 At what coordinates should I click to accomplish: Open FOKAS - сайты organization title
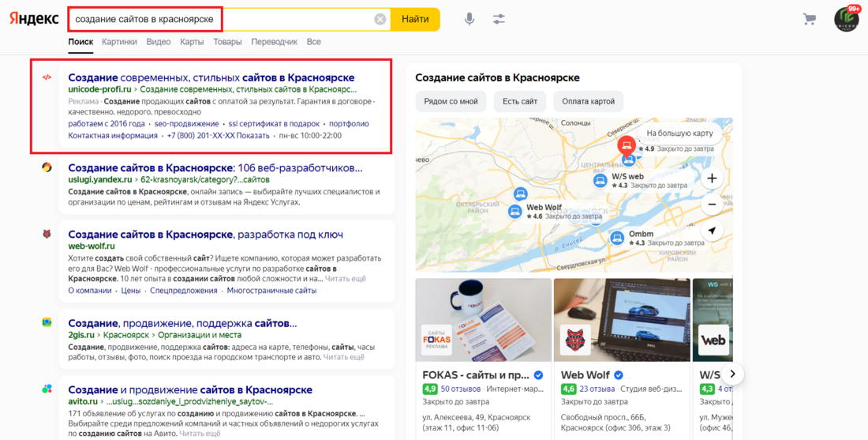(476, 375)
